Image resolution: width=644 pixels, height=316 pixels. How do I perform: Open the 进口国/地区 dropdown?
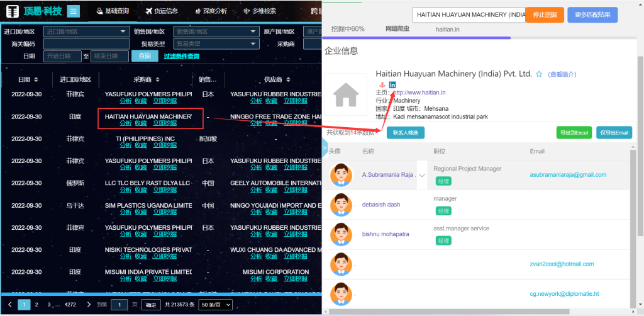tap(86, 31)
